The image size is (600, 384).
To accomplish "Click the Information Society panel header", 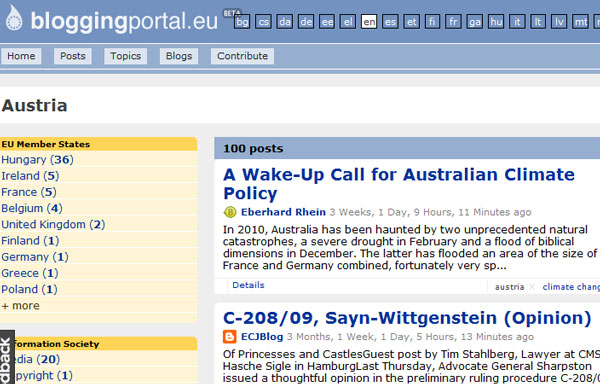I will pos(105,344).
